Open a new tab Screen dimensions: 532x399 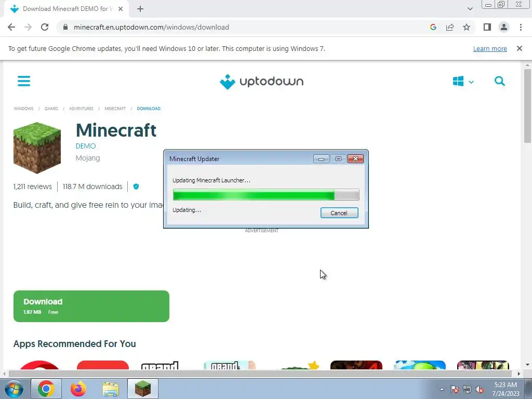(x=140, y=9)
